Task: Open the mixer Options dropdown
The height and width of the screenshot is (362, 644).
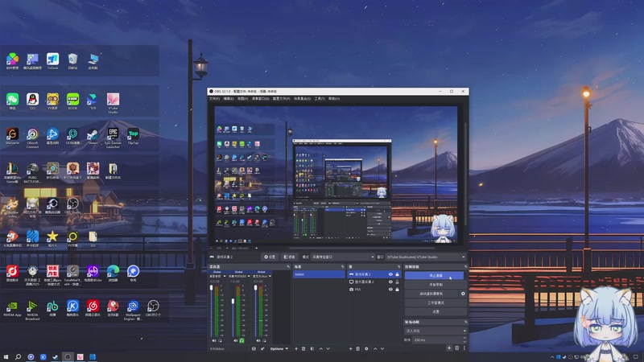Action: click(x=279, y=348)
